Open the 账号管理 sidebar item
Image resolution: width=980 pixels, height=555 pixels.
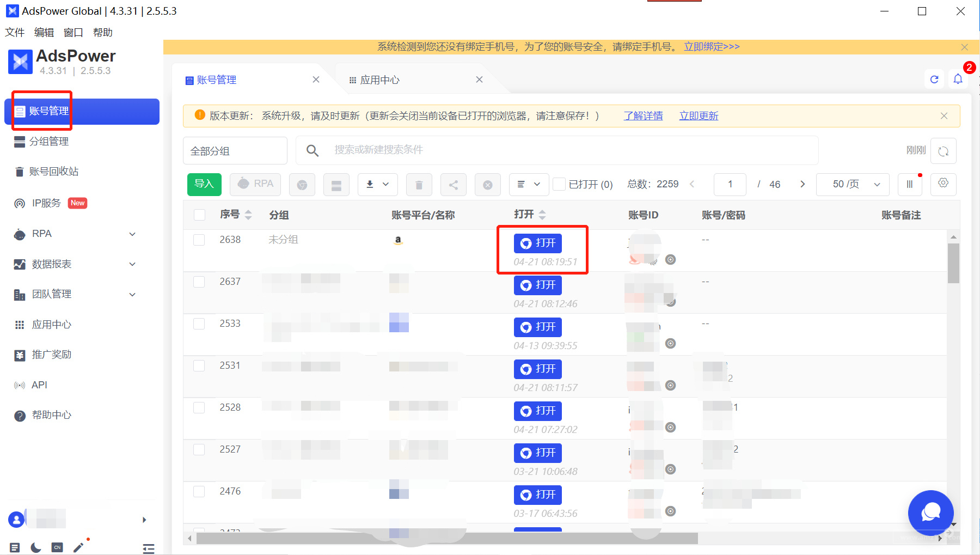click(x=82, y=111)
